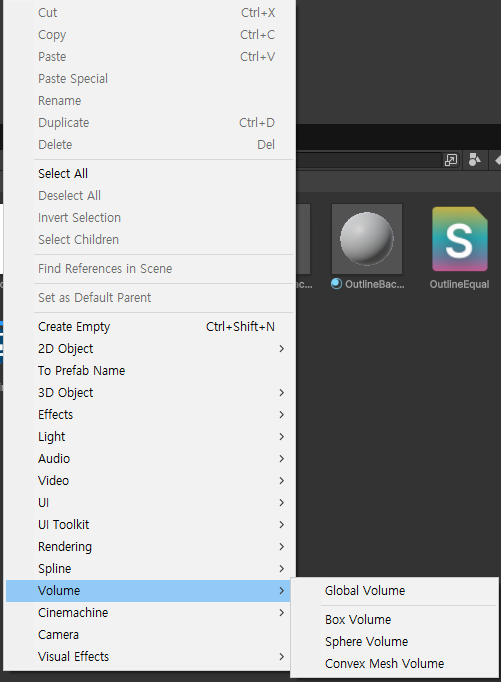Screen dimensions: 501x682
Task: Create a Box Volume
Action: click(395, 619)
